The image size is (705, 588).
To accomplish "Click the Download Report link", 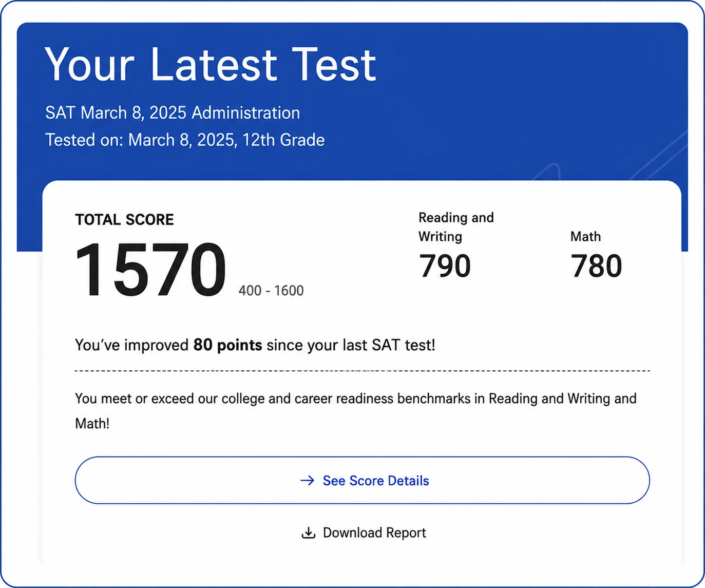I will tap(364, 533).
